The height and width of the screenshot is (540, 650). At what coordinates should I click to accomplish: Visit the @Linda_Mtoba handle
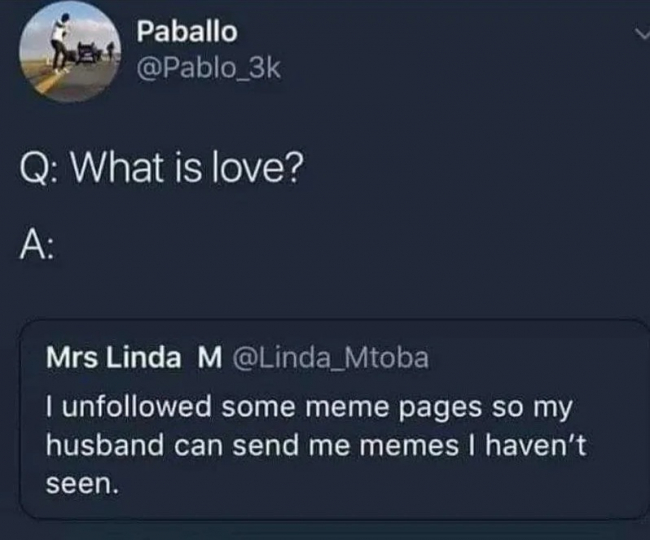330,358
